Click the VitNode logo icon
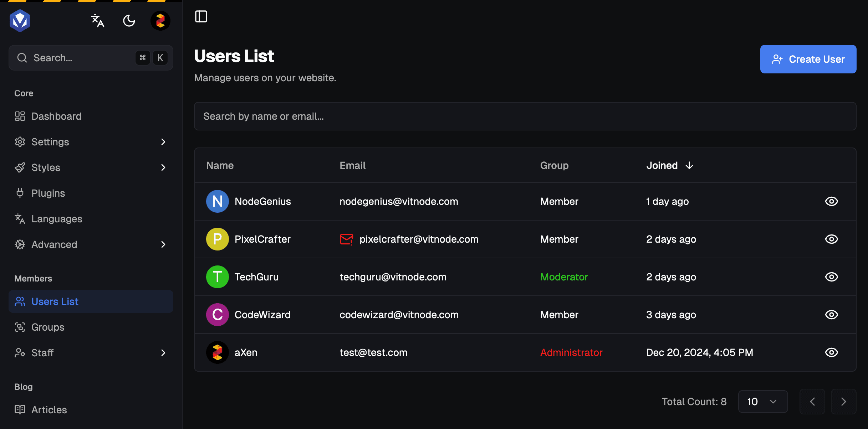This screenshot has height=429, width=868. point(20,21)
